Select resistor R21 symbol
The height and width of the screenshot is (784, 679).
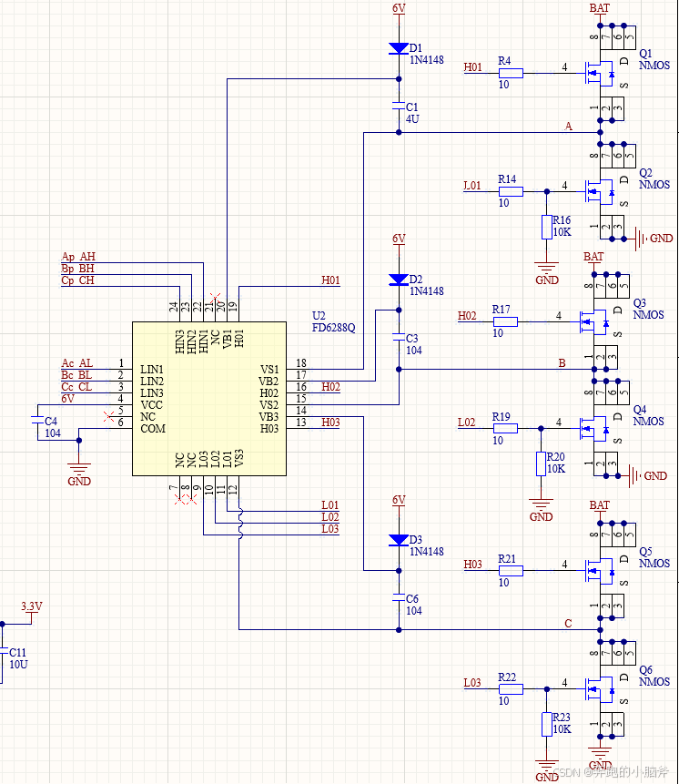coord(512,571)
